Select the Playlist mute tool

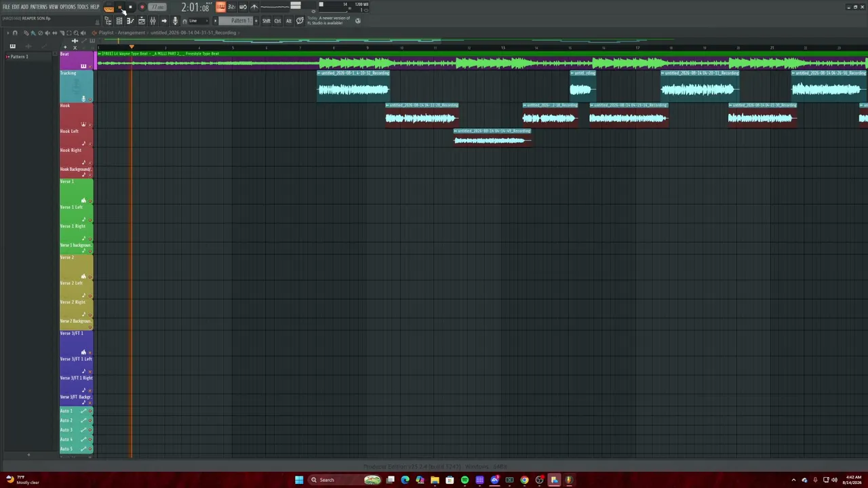point(47,33)
